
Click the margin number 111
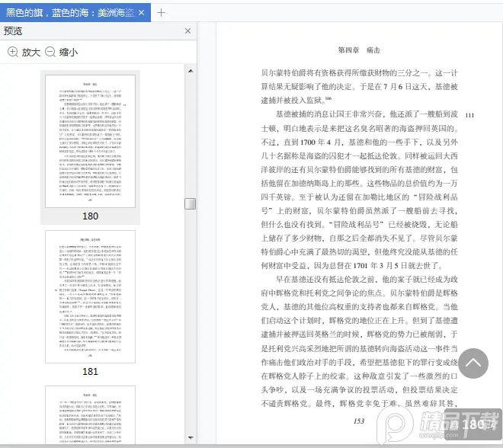469,115
